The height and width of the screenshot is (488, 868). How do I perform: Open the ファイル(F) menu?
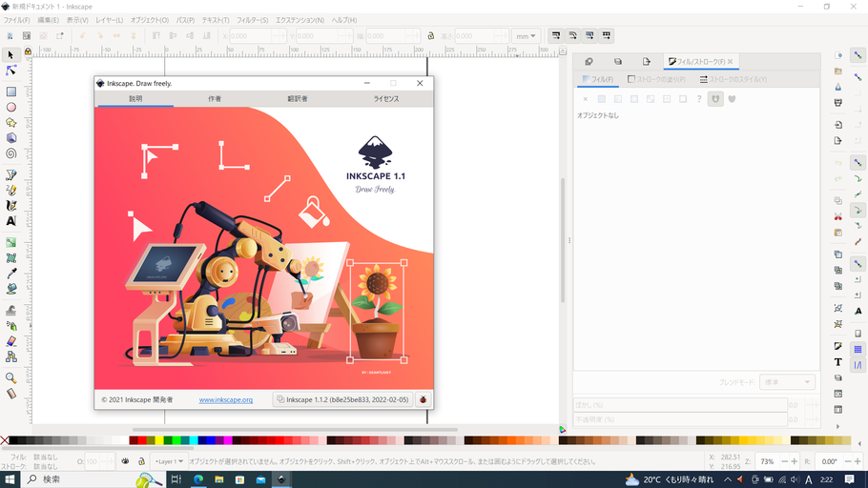tap(16, 20)
